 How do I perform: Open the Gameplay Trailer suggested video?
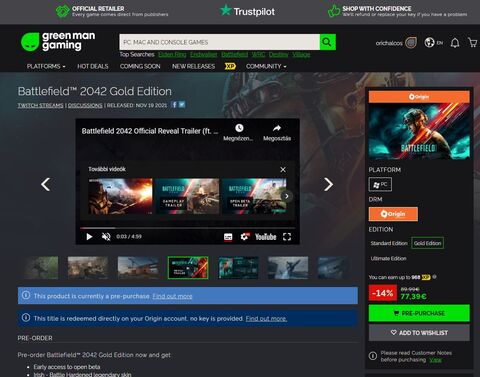(187, 196)
